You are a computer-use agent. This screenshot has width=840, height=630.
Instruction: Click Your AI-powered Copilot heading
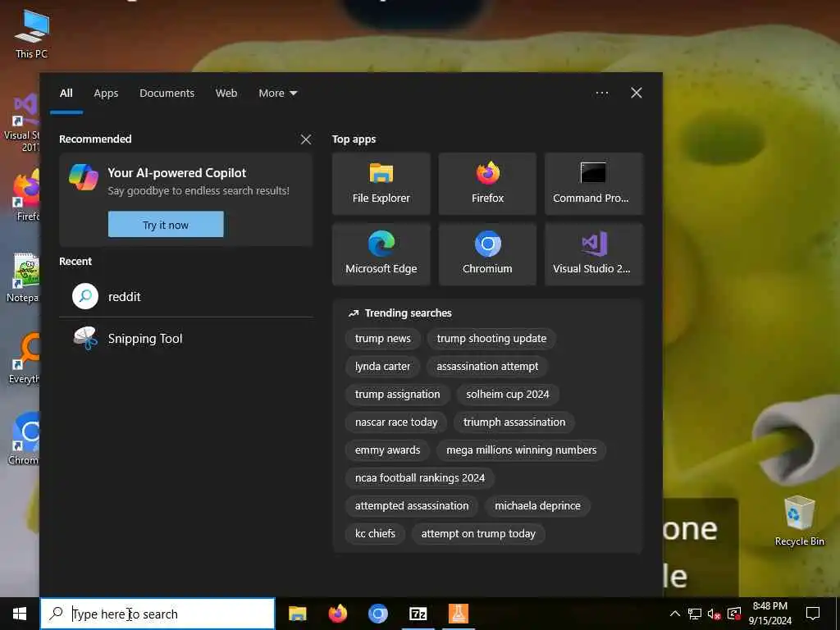click(177, 173)
